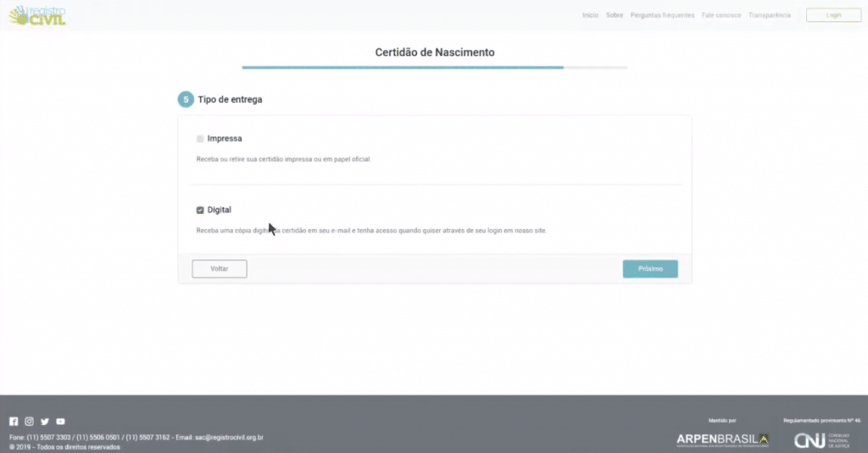Click the ARPEN Brasil logo
This screenshot has width=868, height=453.
pyautogui.click(x=722, y=440)
